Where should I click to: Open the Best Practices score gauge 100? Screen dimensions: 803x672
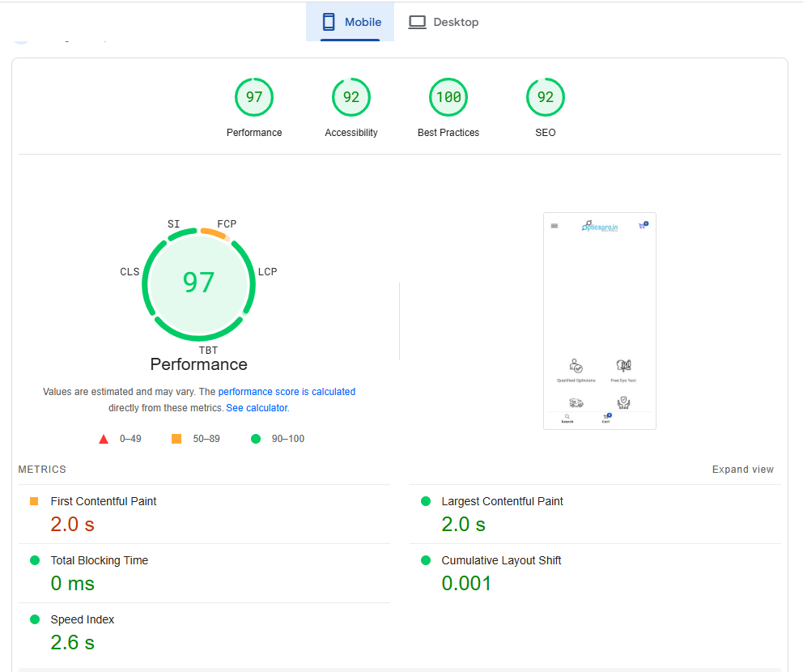tap(448, 97)
